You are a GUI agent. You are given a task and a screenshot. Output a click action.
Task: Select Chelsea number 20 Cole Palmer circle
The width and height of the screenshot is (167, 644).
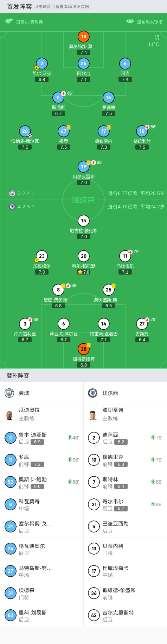pyautogui.click(x=83, y=256)
